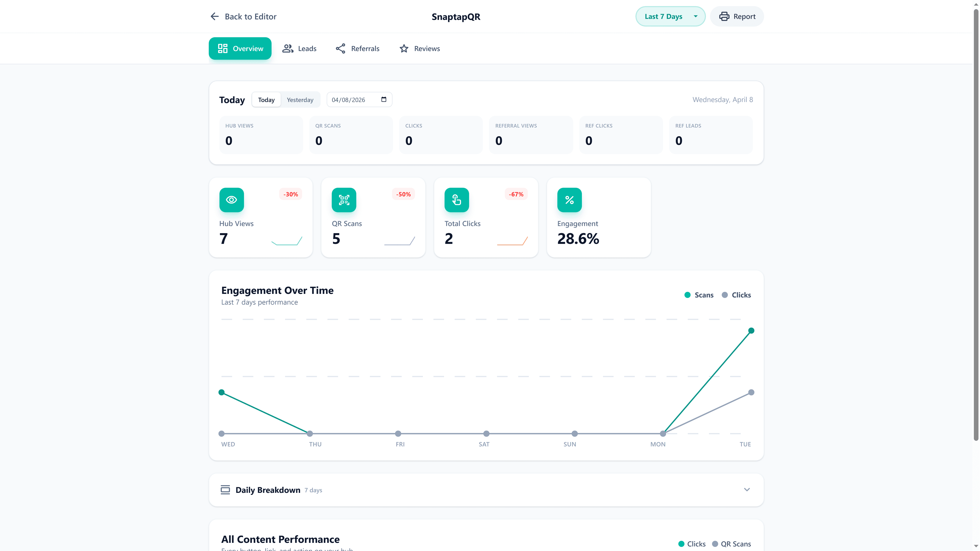Click the page vertical scrollbar thumb
Image resolution: width=980 pixels, height=551 pixels.
point(976,224)
